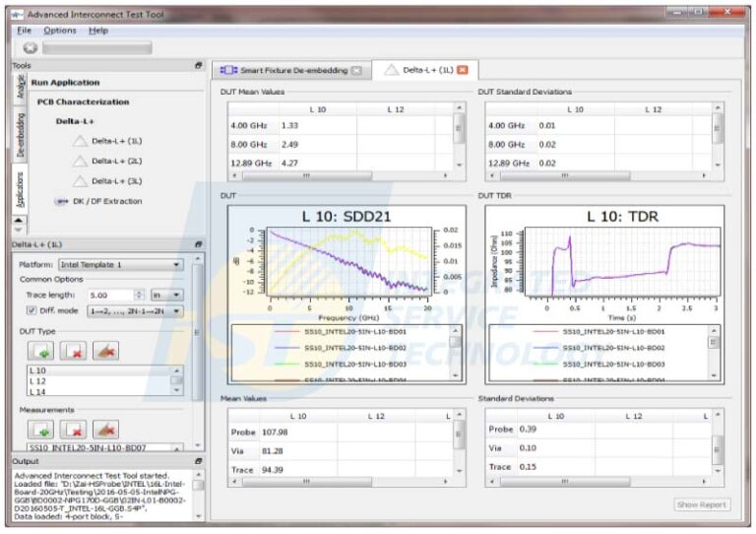Click the SDD21 legend scroll down arrow
The image size is (756, 534).
pos(456,375)
